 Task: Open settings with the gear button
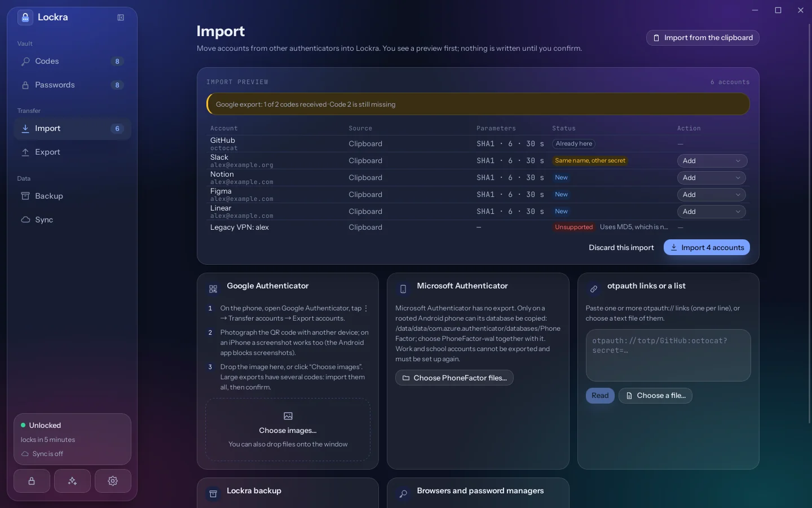tap(113, 481)
